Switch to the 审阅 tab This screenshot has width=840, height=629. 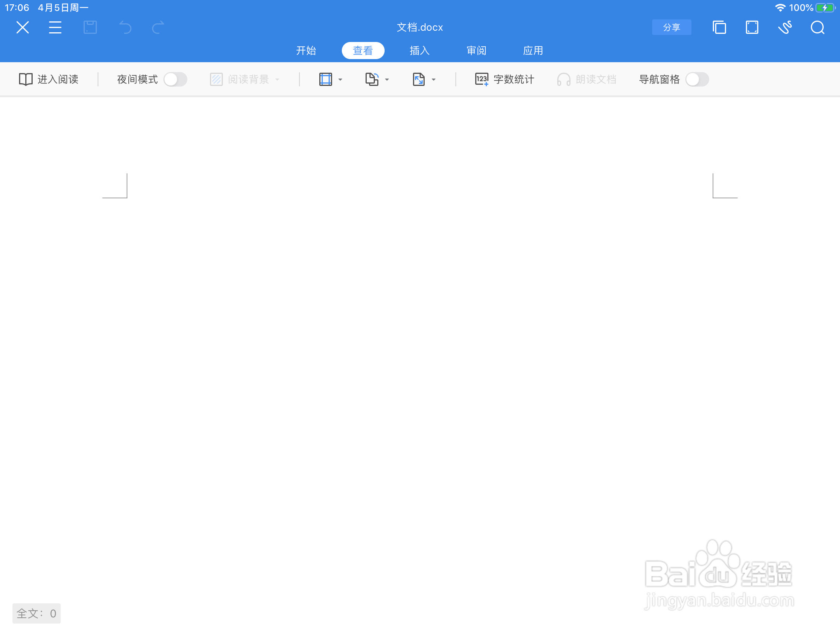[x=476, y=51]
